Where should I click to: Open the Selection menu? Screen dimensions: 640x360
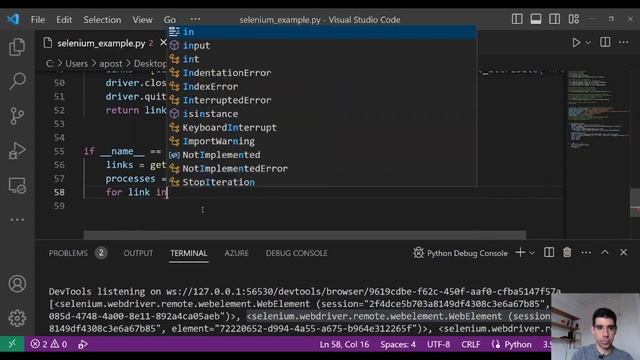point(102,20)
